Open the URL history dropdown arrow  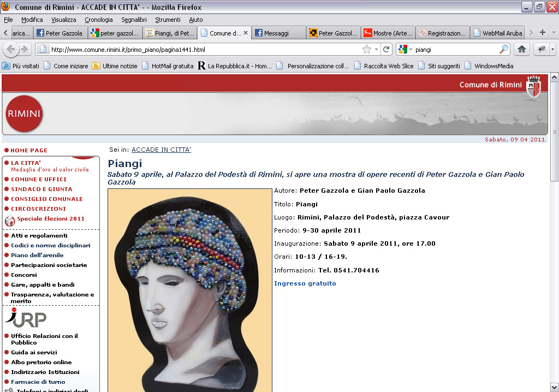[x=376, y=49]
